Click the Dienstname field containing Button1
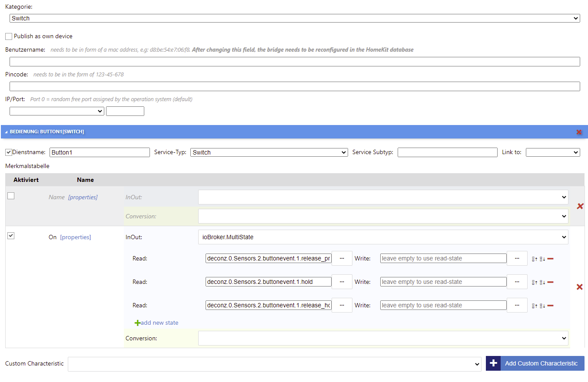The height and width of the screenshot is (382, 588). pyautogui.click(x=100, y=152)
